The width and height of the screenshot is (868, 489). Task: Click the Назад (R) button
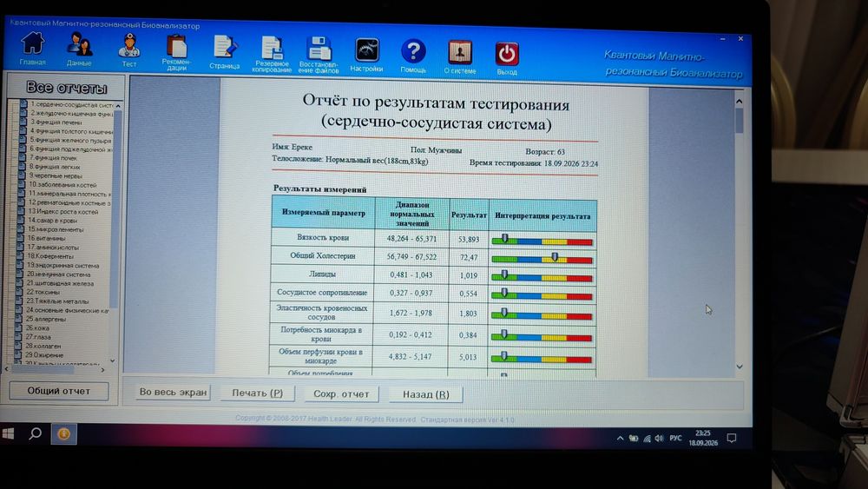(425, 394)
